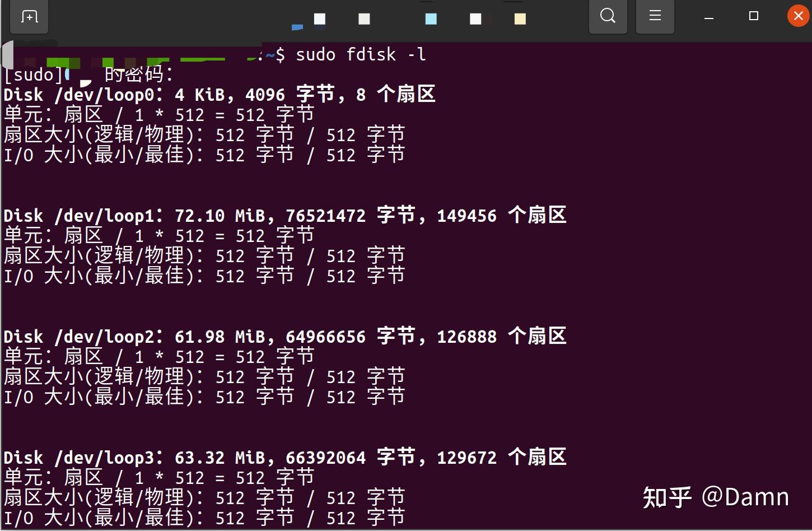Viewport: 812px width, 531px height.
Task: Click the 149456 sector count
Action: [466, 216]
